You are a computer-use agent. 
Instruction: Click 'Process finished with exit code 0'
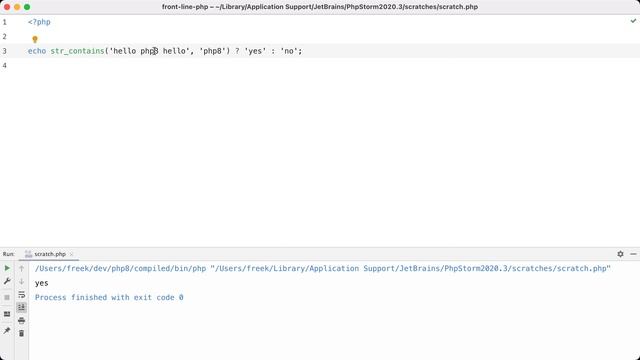pos(109,297)
